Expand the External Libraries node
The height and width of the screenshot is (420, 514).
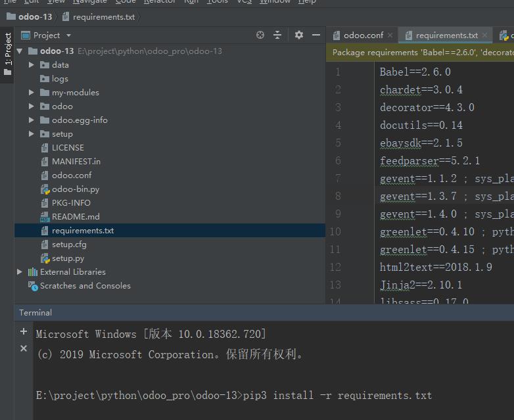coord(20,272)
